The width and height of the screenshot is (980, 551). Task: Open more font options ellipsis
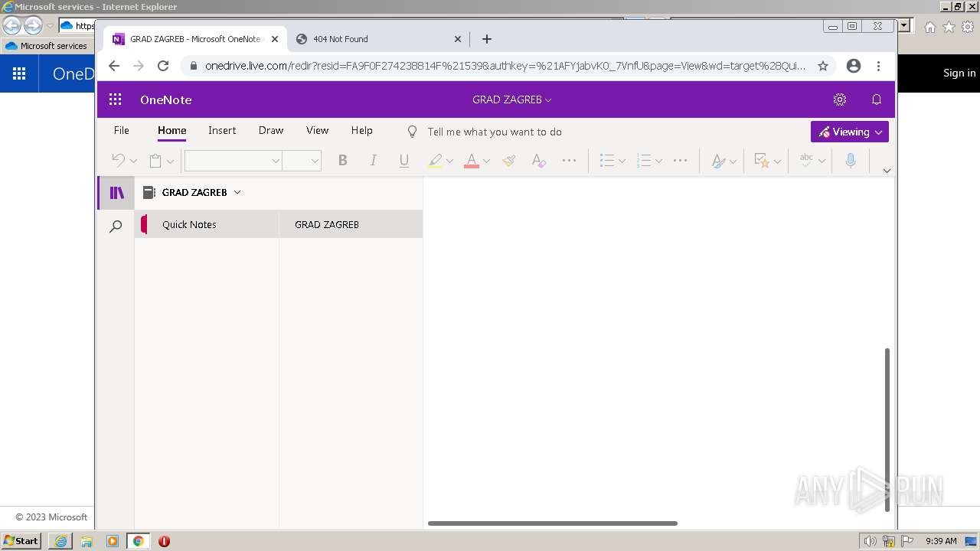tap(569, 160)
